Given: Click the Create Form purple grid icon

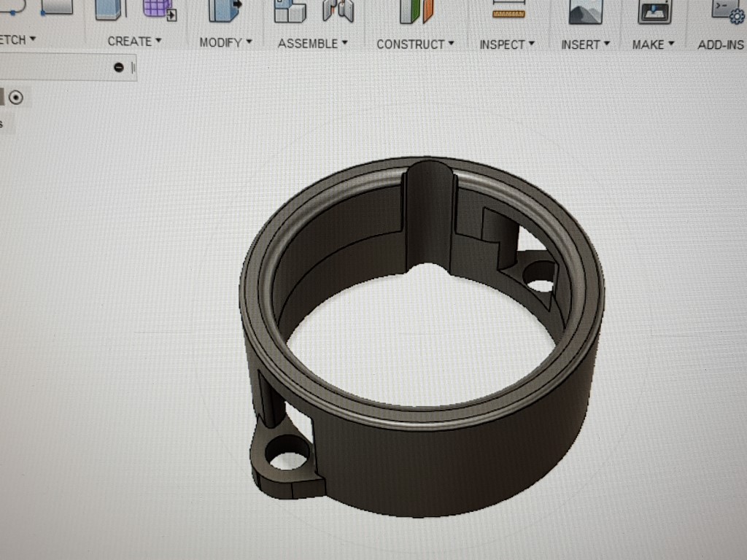Looking at the screenshot, I should tap(160, 9).
